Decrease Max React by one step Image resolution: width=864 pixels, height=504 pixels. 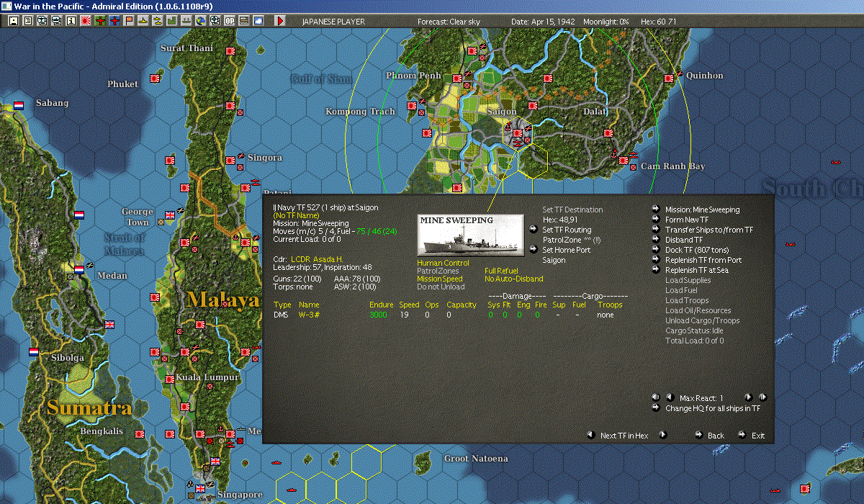[669, 397]
